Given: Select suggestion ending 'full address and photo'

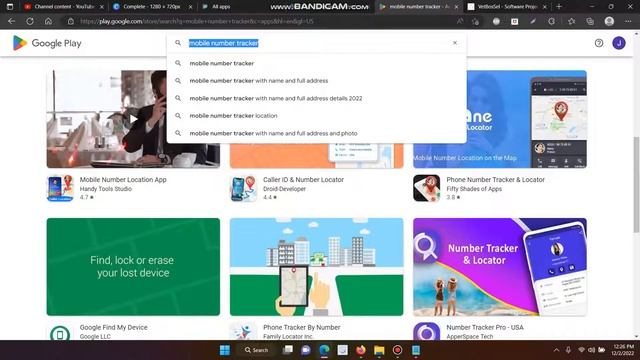Looking at the screenshot, I should 316,133.
